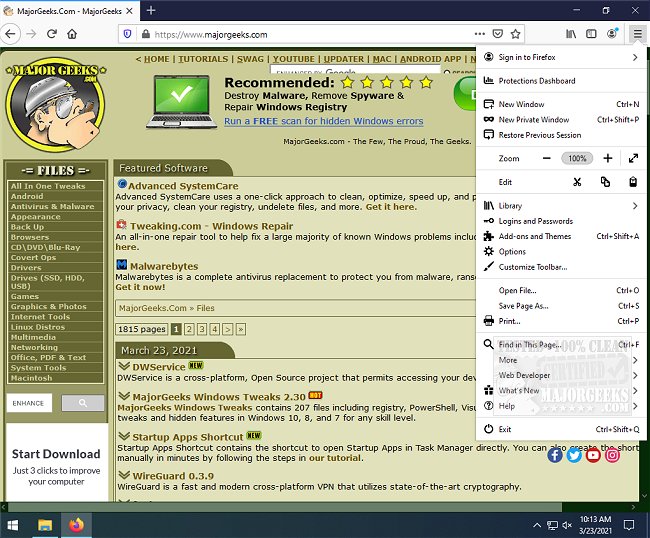Close the MajorGeeks.Com tab
This screenshot has width=650, height=538.
(x=130, y=11)
